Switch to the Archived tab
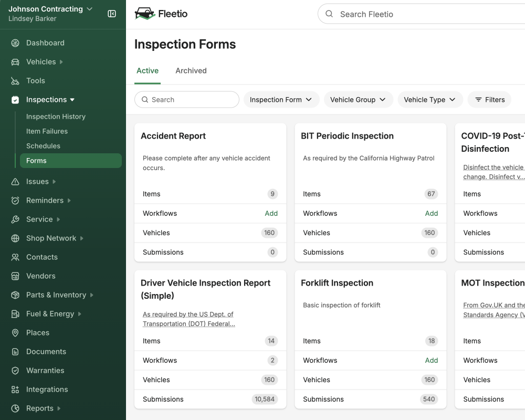 point(191,71)
